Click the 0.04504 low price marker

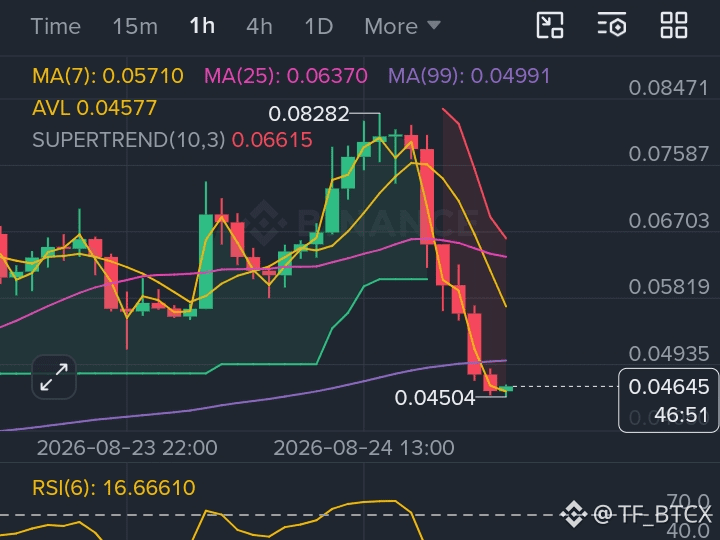tap(434, 398)
